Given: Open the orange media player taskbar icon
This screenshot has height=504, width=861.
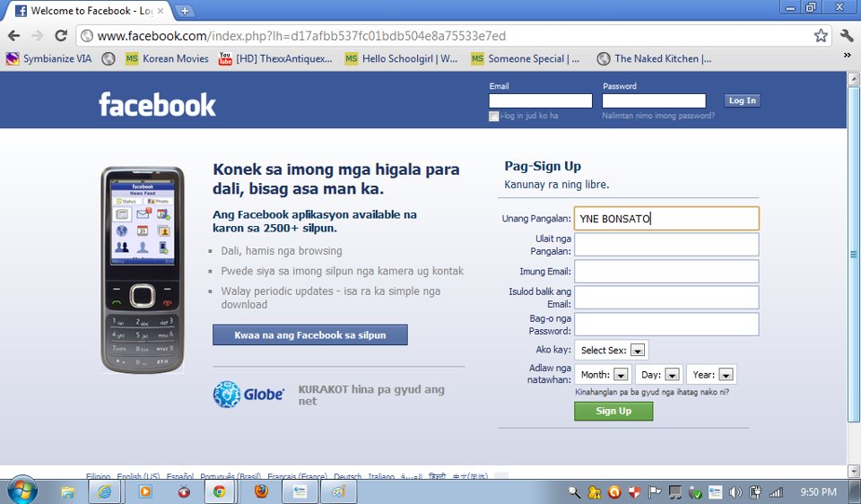Looking at the screenshot, I should 145,491.
